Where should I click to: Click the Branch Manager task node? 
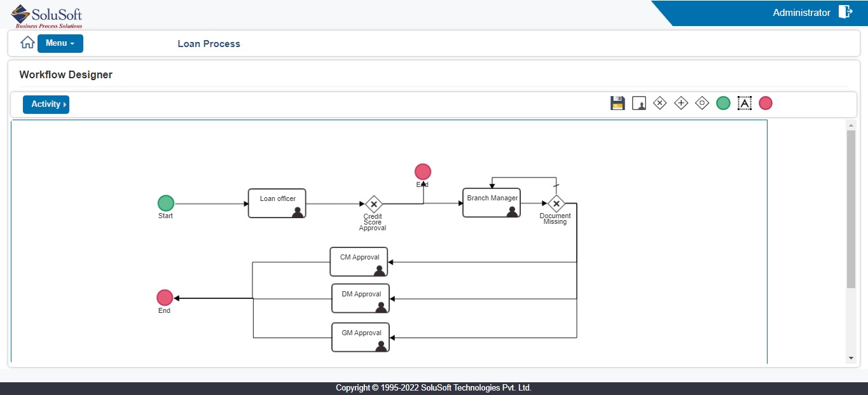pyautogui.click(x=491, y=202)
